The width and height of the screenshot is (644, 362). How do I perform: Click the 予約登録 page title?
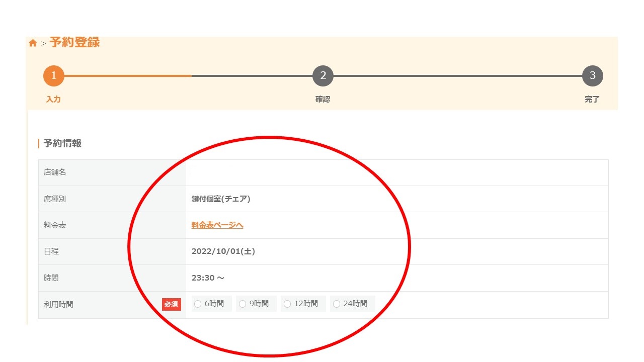click(74, 42)
